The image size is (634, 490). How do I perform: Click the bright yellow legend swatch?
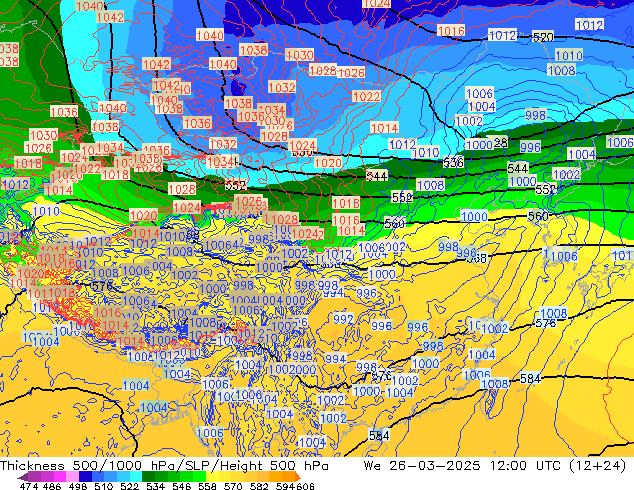click(x=212, y=477)
